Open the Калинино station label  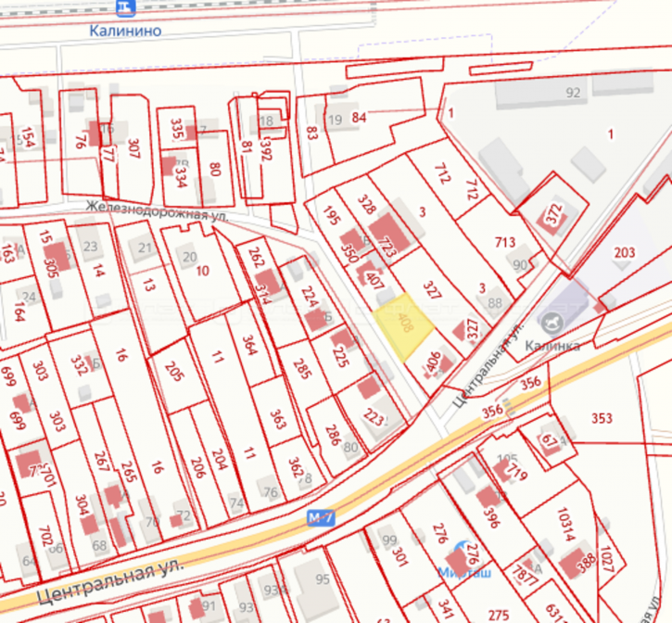pos(125,30)
